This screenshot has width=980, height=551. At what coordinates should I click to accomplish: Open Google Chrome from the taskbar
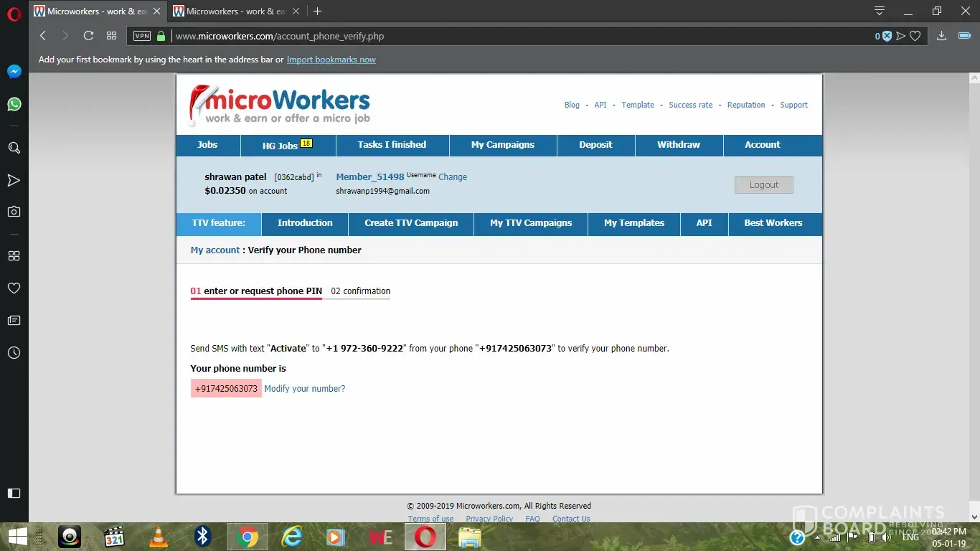point(248,537)
